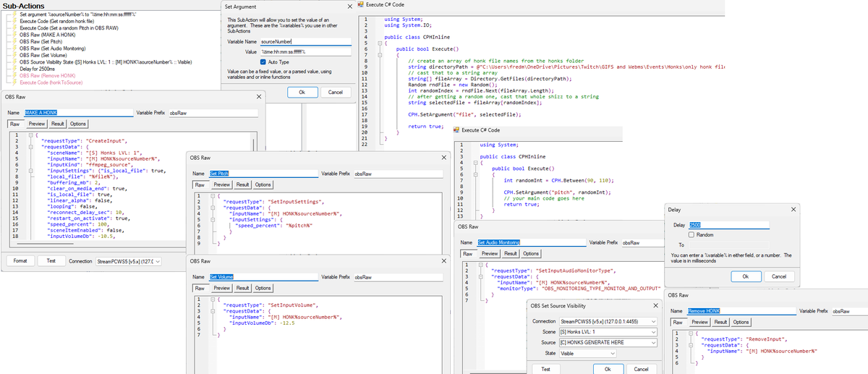Open Options tab in Set Audio Monitoring window
868x374 pixels.
(x=531, y=254)
